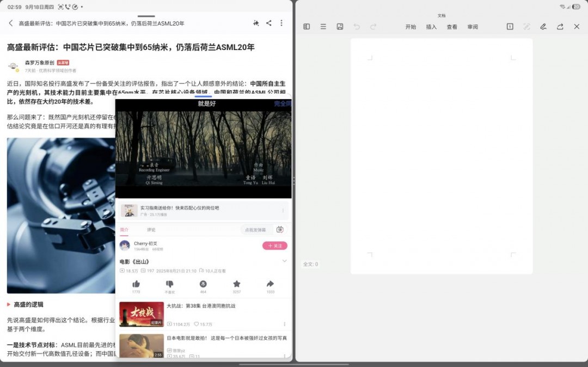588x367 pixels.
Task: Click split-screen top handle above article
Action: [x=146, y=16]
